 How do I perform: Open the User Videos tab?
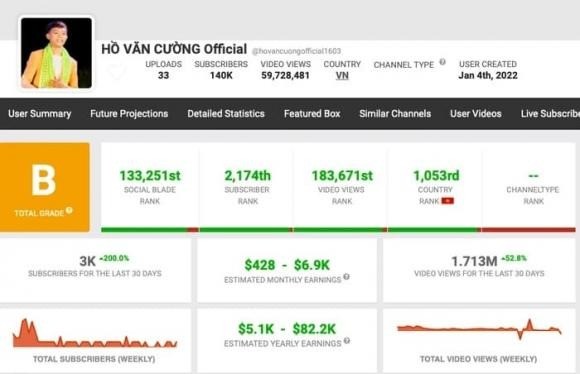tap(476, 114)
